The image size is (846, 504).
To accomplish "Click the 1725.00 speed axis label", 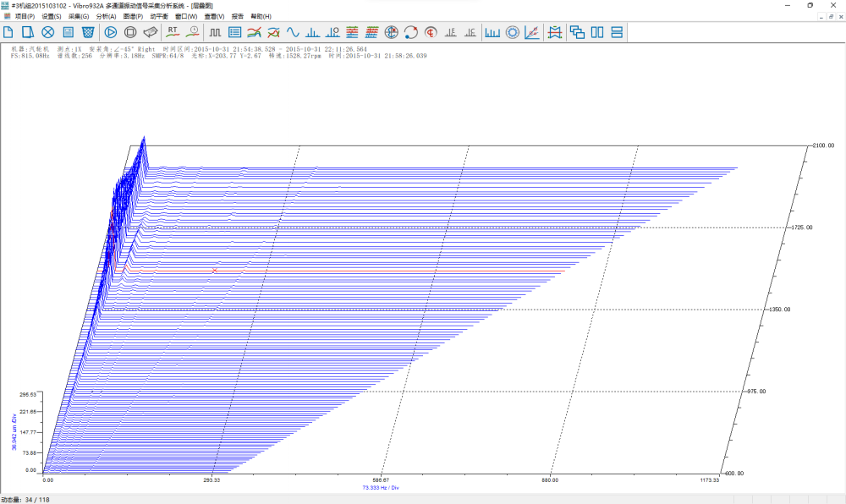I will (802, 227).
